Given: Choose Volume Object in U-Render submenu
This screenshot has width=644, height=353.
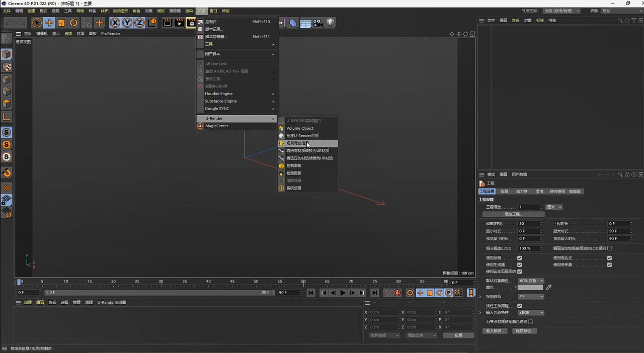Looking at the screenshot, I should point(307,128).
